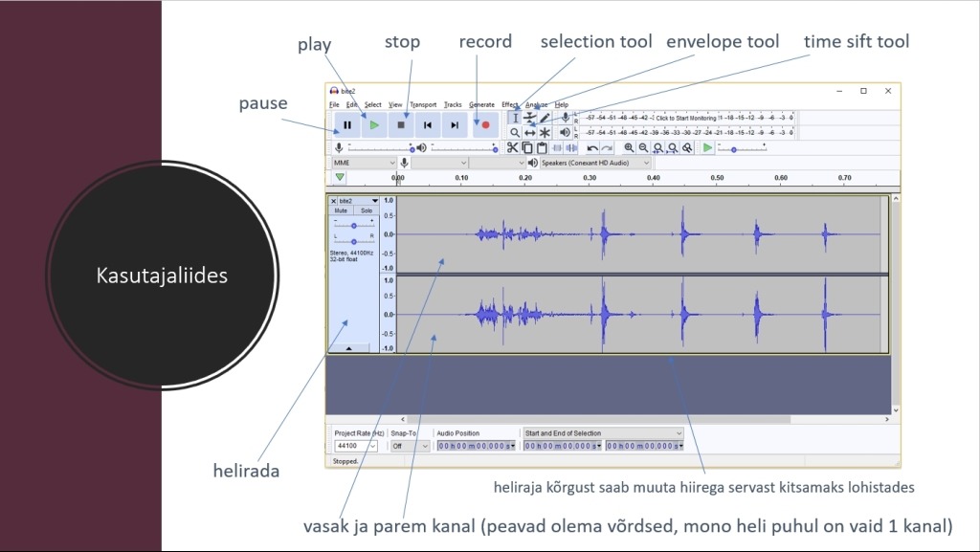Viewport: 980px width, 552px height.
Task: Adjust the playback speed slider
Action: pyautogui.click(x=742, y=148)
